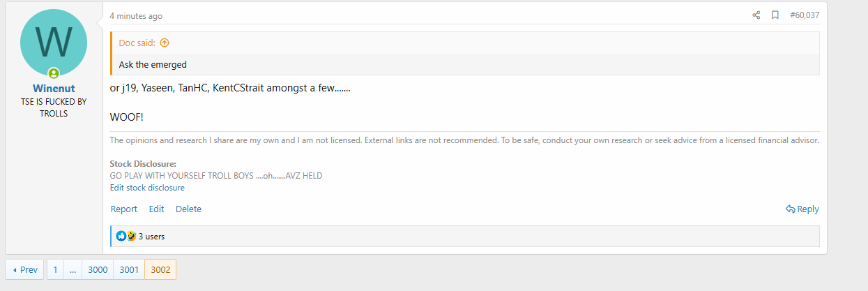Go to page 3001
This screenshot has height=291, width=868.
(129, 269)
